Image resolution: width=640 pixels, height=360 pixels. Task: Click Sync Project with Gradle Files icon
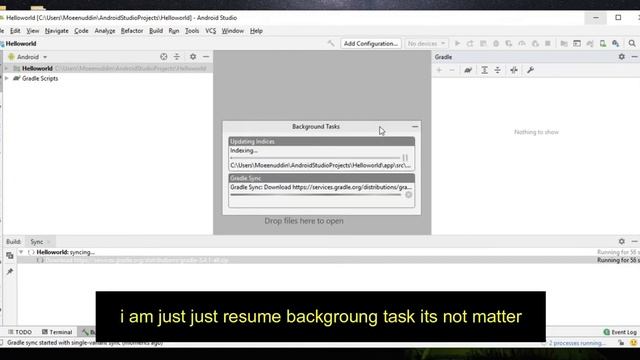point(589,43)
